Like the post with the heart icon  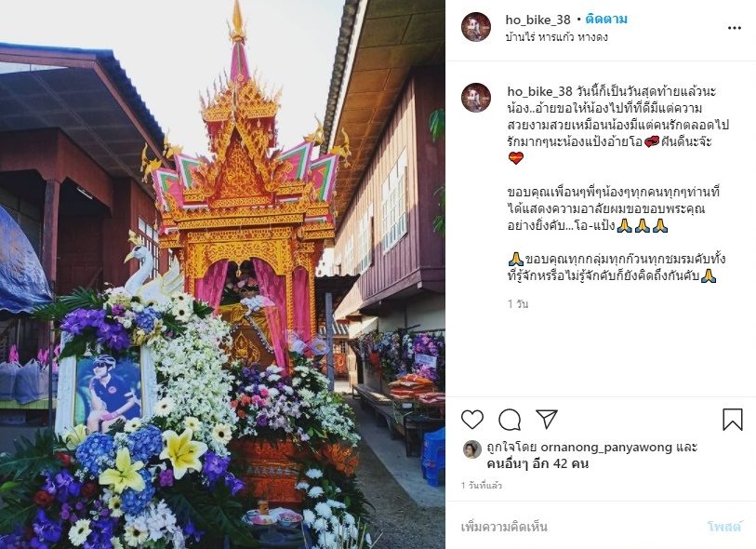tap(472, 420)
